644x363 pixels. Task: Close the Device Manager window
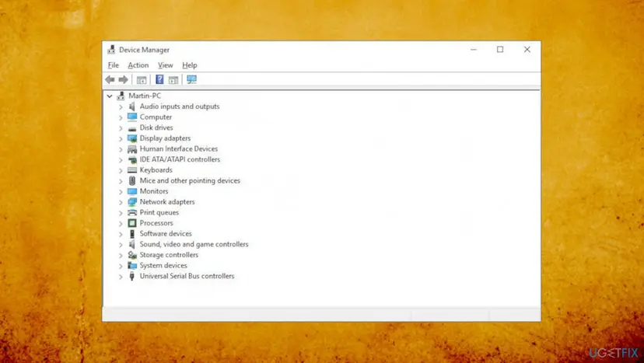527,50
